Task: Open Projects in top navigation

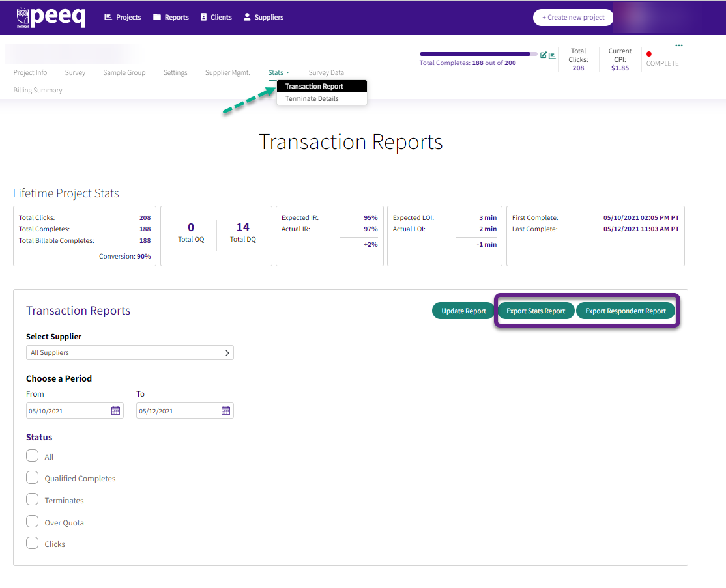Action: [123, 17]
